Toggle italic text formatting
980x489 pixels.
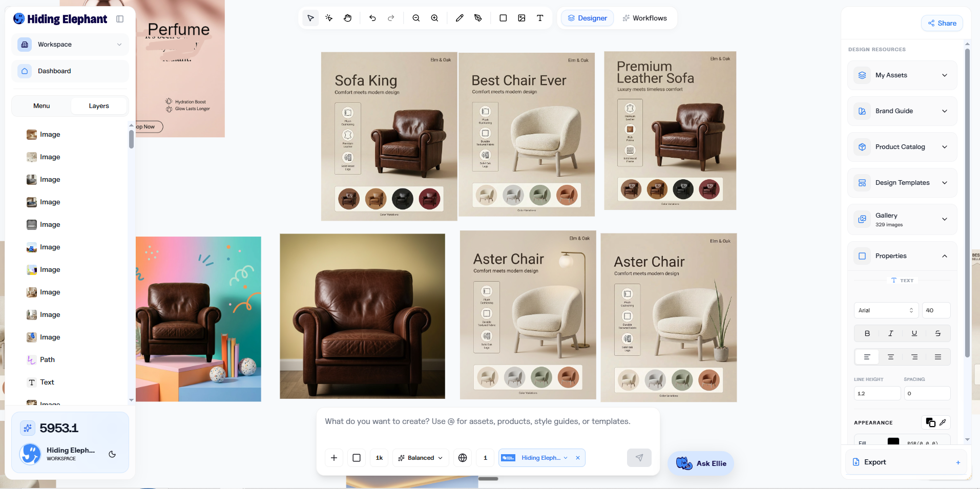tap(890, 333)
